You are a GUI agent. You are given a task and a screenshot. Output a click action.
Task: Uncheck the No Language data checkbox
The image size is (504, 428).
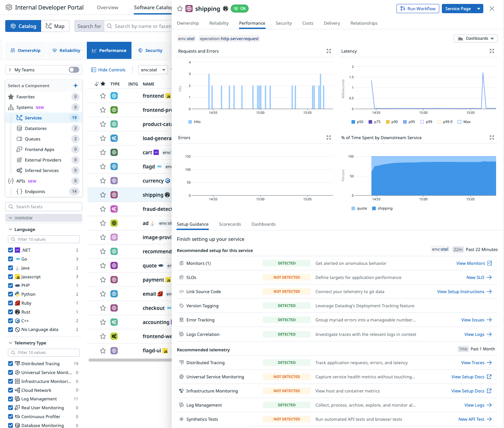(x=11, y=329)
